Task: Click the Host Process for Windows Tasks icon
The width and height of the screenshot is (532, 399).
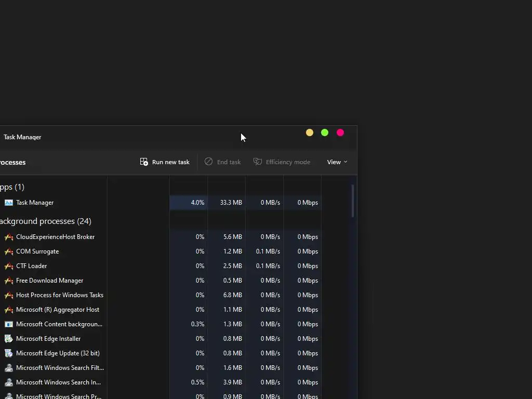Action: point(9,295)
